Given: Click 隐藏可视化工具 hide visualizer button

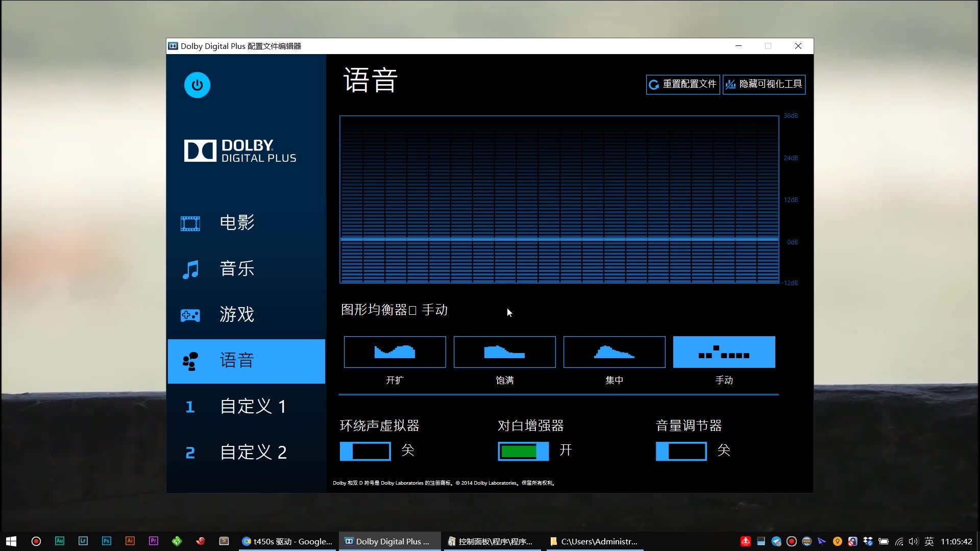Looking at the screenshot, I should coord(764,84).
